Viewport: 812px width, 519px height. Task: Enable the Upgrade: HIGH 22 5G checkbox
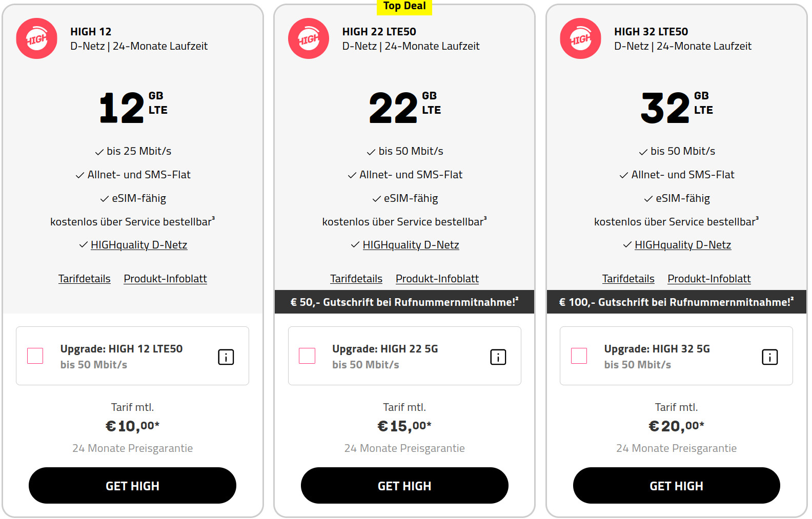point(307,356)
